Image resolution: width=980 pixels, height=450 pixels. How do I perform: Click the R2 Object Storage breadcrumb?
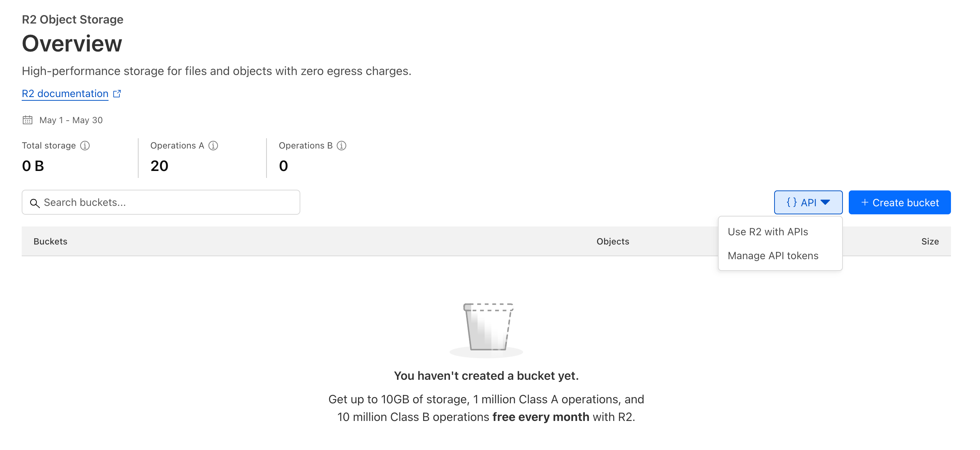tap(72, 19)
